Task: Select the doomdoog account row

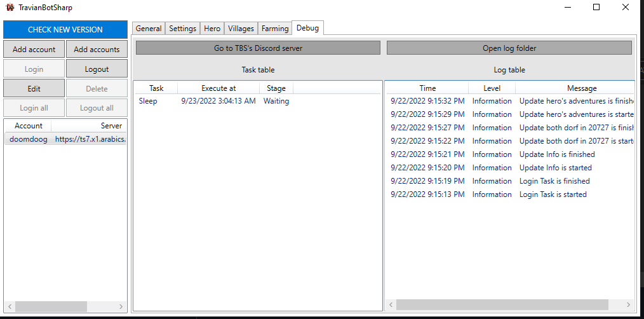Action: coord(65,139)
